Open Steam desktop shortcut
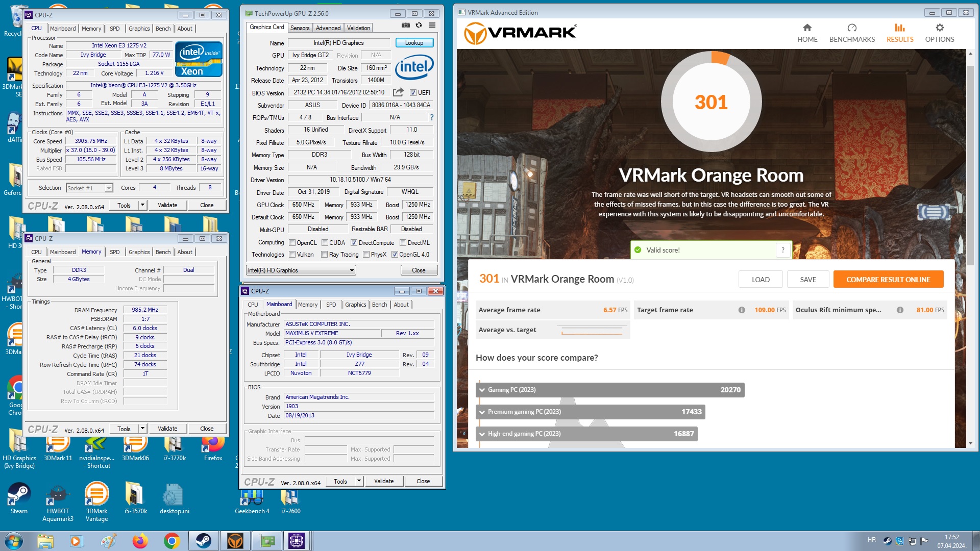 click(19, 498)
